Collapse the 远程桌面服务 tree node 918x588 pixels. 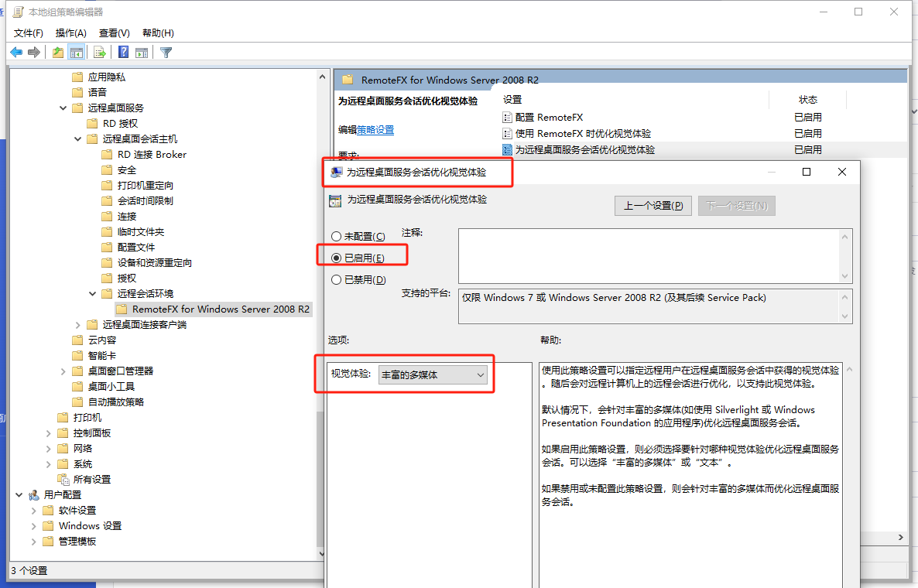pos(63,108)
